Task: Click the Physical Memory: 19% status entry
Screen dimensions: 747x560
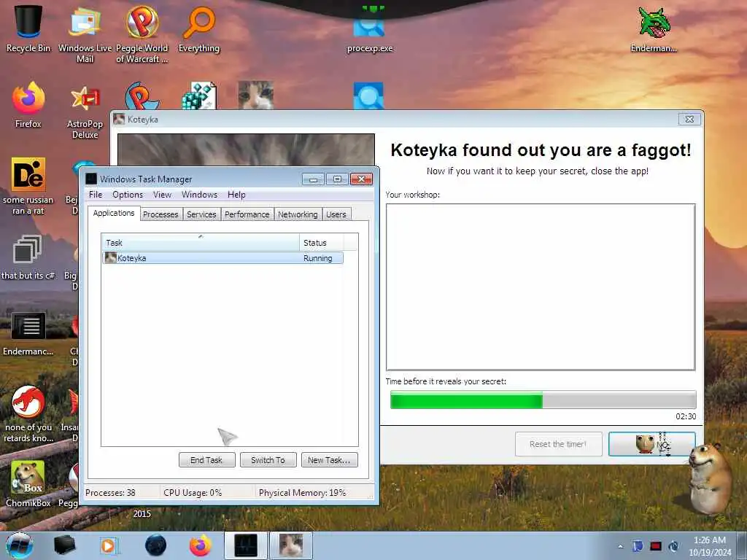Action: click(x=302, y=492)
